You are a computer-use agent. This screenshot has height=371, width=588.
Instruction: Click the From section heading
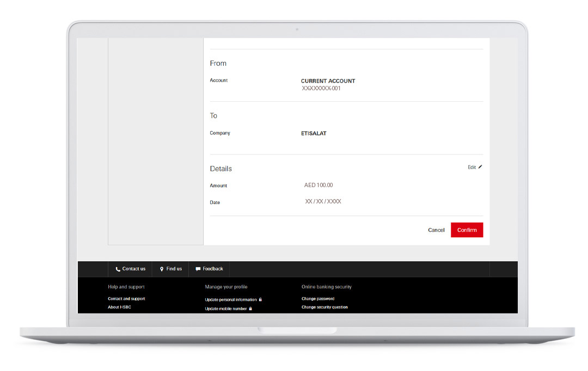pos(218,63)
